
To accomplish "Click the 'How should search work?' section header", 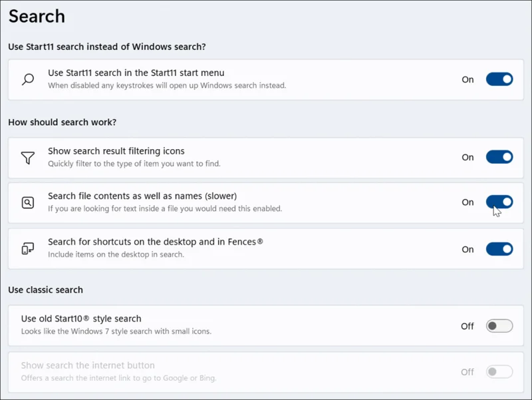I will point(62,122).
